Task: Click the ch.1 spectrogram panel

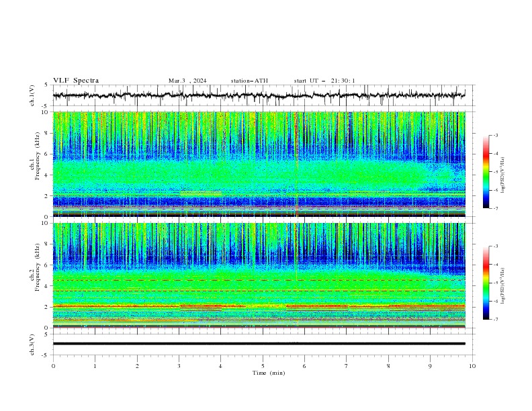Action: [259, 164]
